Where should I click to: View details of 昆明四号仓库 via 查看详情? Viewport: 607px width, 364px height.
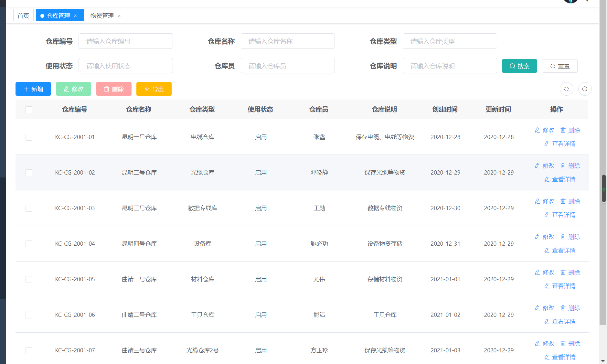pyautogui.click(x=560, y=250)
